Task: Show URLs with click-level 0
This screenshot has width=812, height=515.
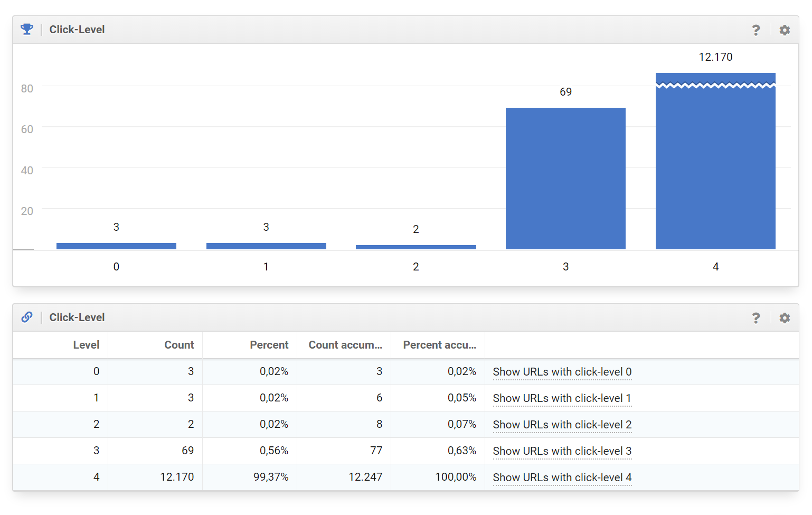Action: click(562, 372)
